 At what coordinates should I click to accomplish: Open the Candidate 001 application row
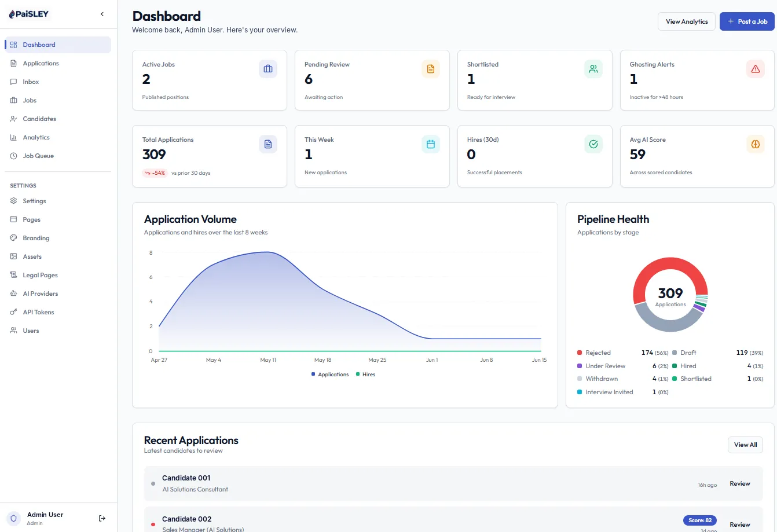point(453,483)
